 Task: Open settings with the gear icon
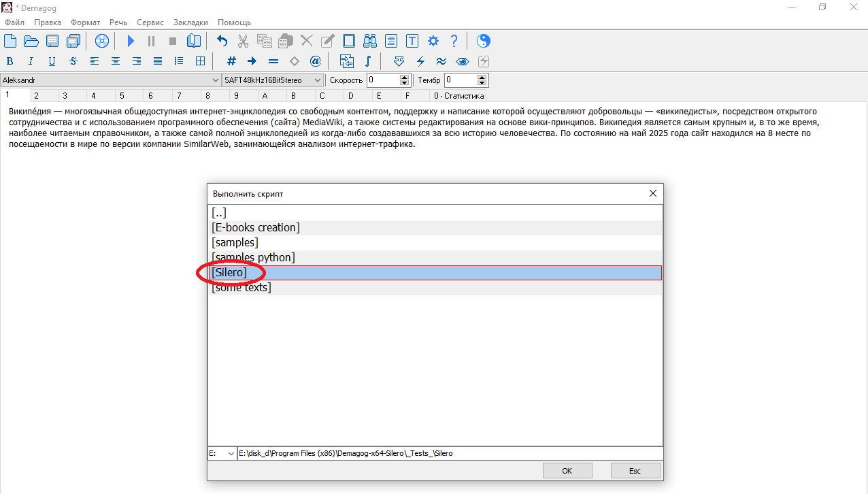coord(433,41)
